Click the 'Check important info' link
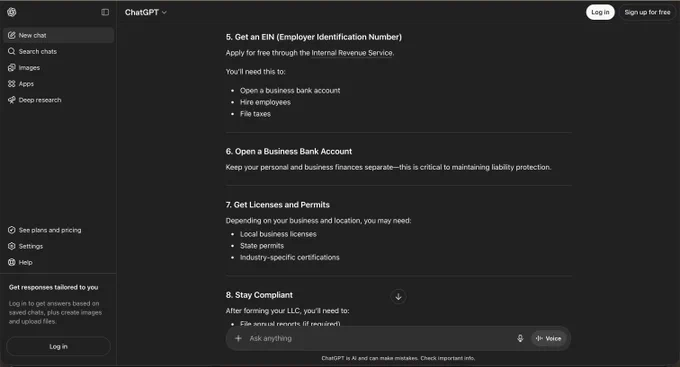 tap(448, 358)
